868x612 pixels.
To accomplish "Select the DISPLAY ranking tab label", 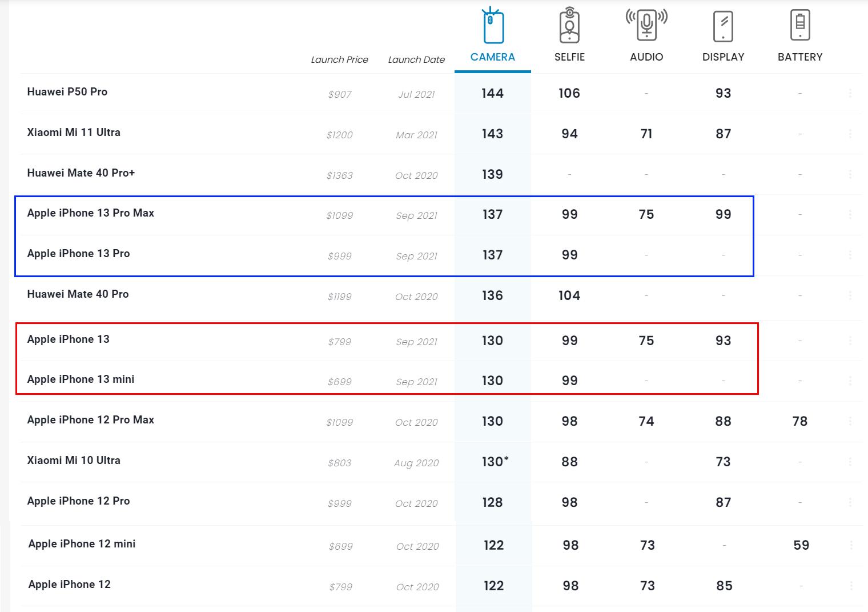I will point(723,57).
